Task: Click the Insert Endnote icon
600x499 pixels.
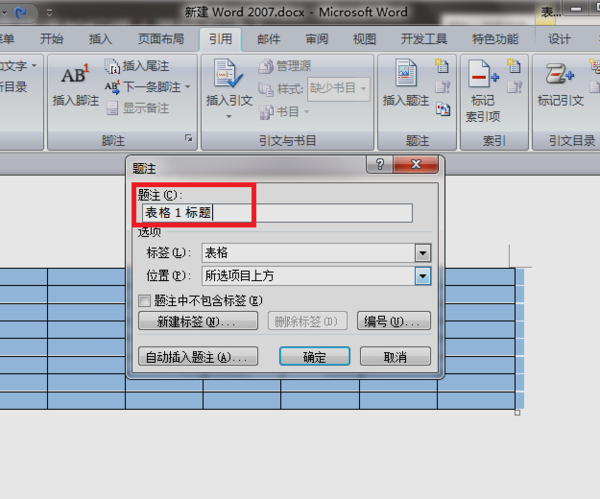Action: click(x=112, y=66)
